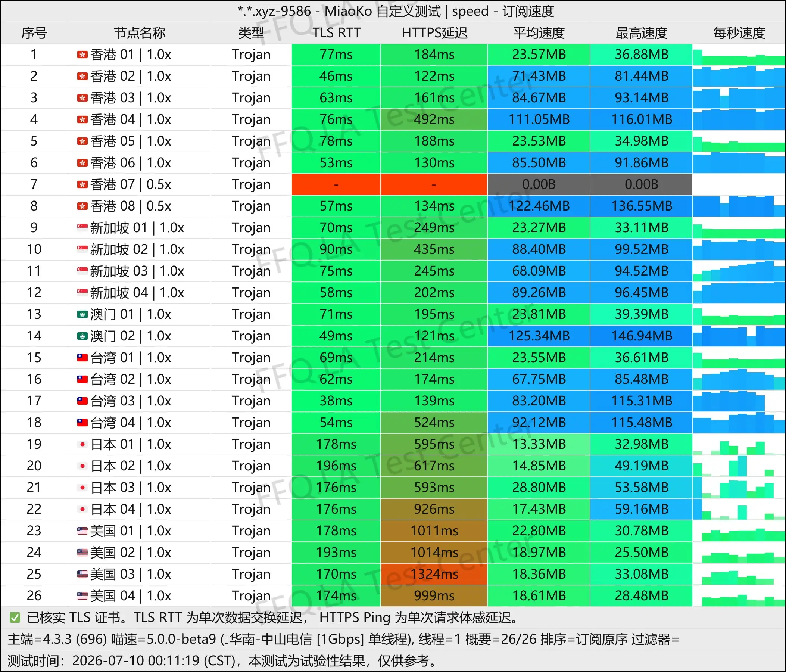This screenshot has width=786, height=672.
Task: Click the Hong Kong flag beside 香港 05
Action: 82,141
